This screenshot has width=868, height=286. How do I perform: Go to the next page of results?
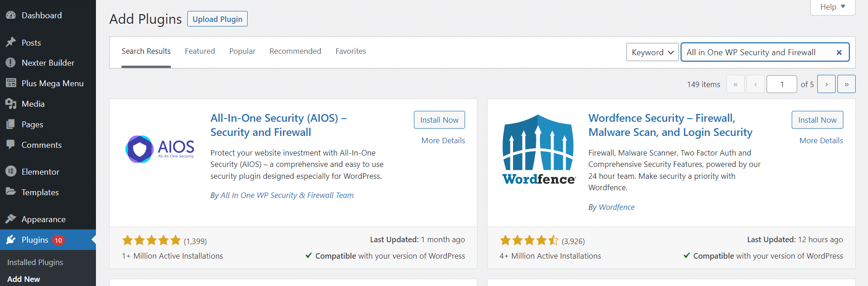tap(826, 84)
